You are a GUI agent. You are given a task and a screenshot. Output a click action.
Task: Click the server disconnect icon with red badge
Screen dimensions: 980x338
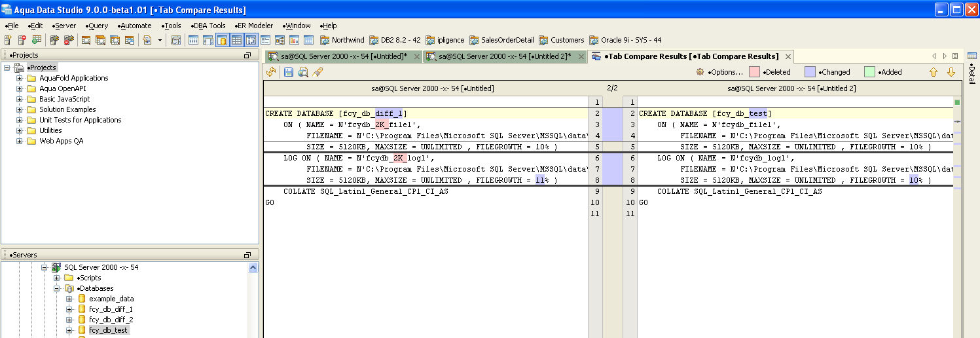tap(69, 40)
